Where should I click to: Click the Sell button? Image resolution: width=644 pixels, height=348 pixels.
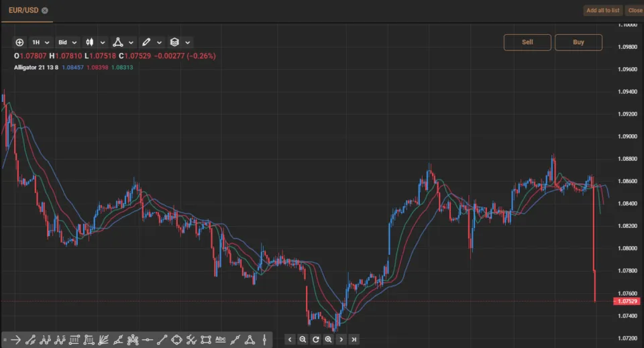pyautogui.click(x=527, y=42)
